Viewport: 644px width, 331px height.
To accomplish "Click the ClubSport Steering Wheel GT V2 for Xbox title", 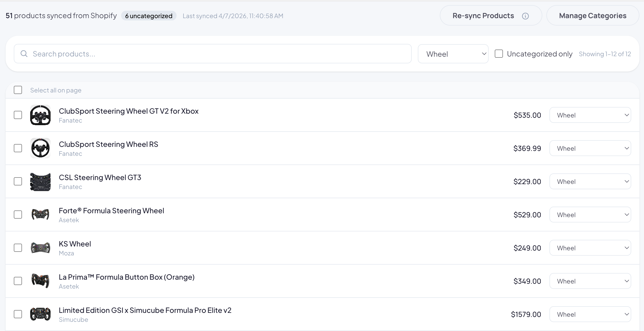I will pyautogui.click(x=129, y=111).
